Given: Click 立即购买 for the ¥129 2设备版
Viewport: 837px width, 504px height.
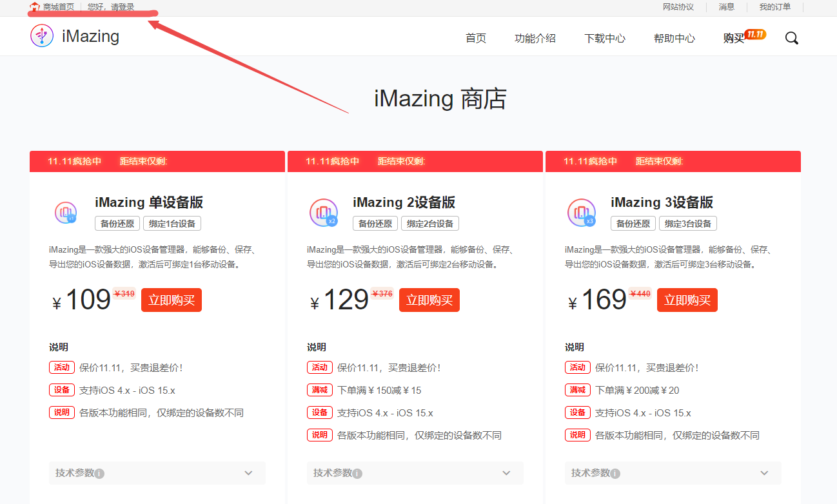Looking at the screenshot, I should pos(429,300).
